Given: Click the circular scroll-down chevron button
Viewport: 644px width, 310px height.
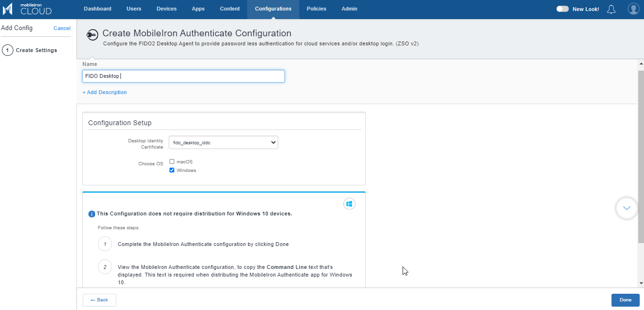Looking at the screenshot, I should click(x=627, y=208).
